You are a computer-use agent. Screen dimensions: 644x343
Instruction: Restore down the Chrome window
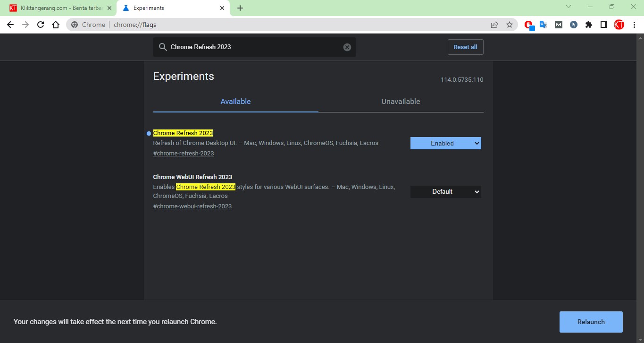click(x=612, y=7)
